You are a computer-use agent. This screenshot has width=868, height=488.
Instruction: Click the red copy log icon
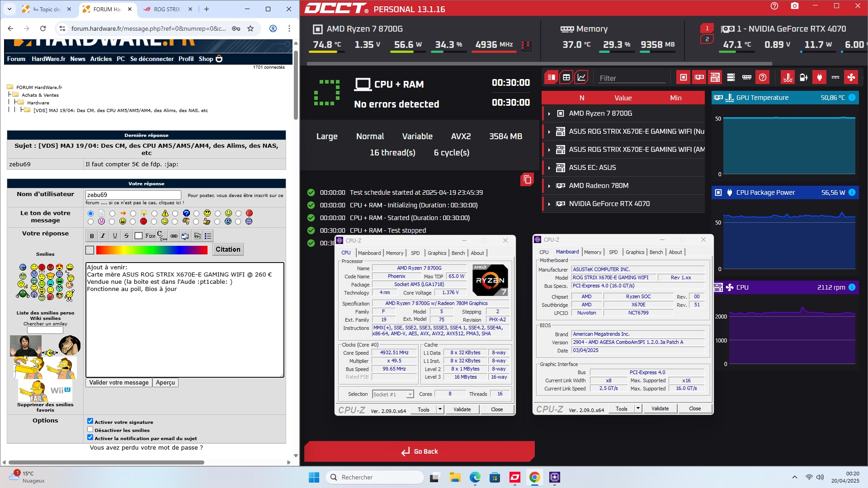click(x=527, y=180)
